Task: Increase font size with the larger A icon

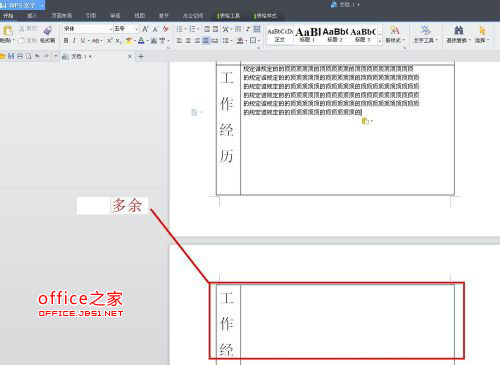Action: (145, 29)
